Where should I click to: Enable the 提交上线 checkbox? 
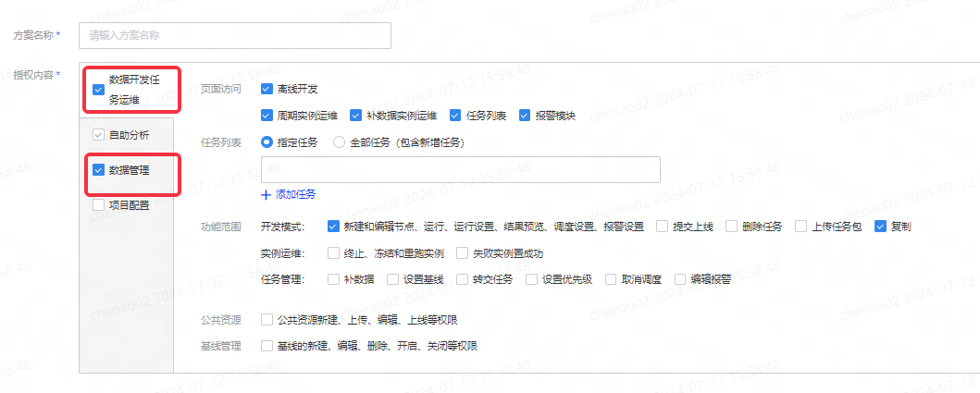point(662,227)
